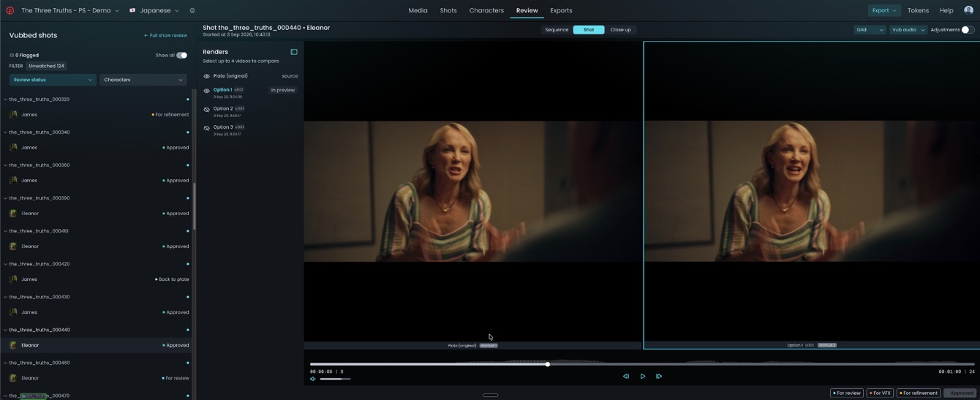Open project settings gear icon

tap(192, 11)
